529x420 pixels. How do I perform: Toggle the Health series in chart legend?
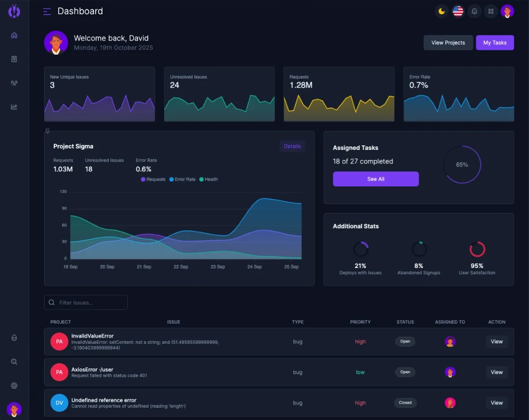209,179
